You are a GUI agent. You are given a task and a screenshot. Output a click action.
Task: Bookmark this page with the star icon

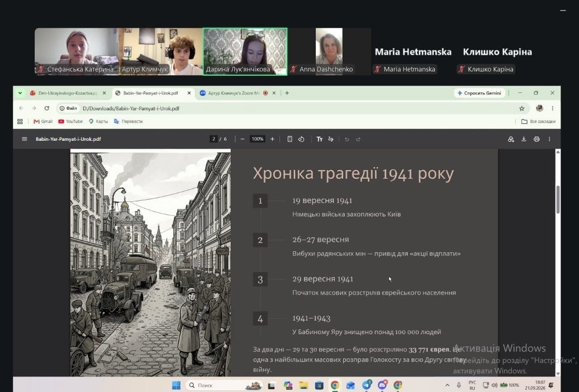(x=522, y=108)
